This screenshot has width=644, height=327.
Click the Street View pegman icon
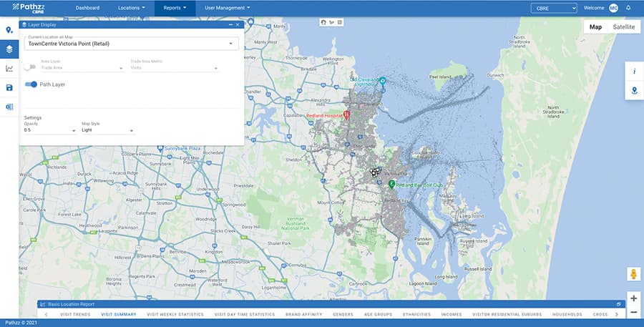pyautogui.click(x=634, y=274)
